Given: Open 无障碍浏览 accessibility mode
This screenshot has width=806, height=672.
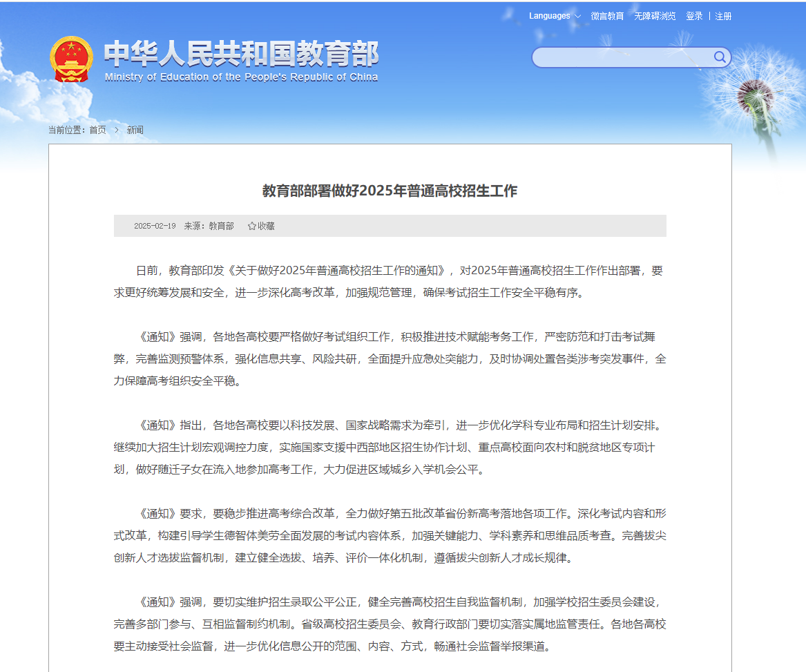Looking at the screenshot, I should (x=655, y=16).
